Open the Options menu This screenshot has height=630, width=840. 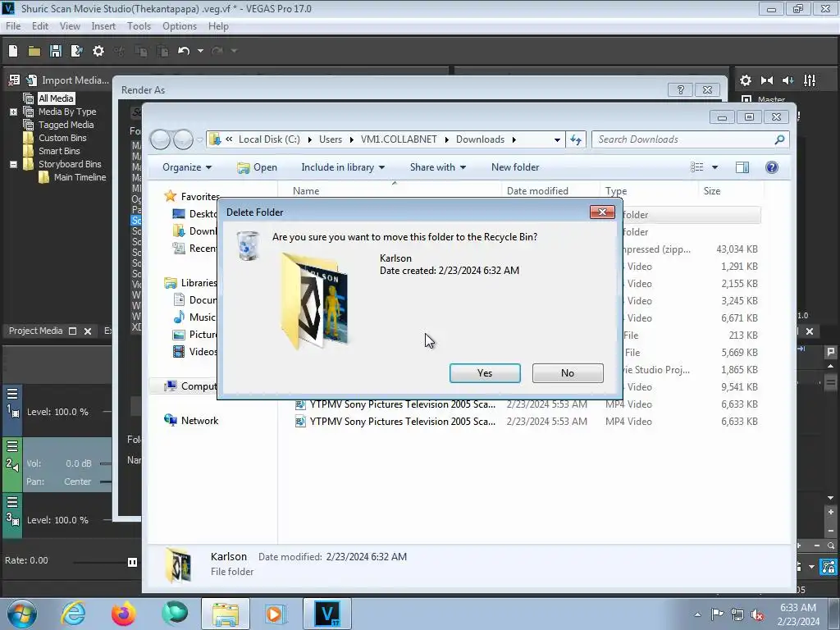point(180,25)
